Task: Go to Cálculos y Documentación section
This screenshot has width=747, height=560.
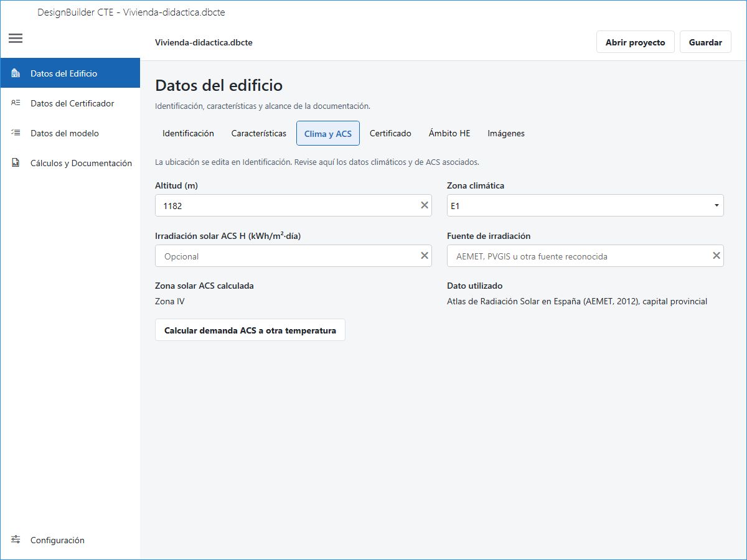Action: pos(70,163)
